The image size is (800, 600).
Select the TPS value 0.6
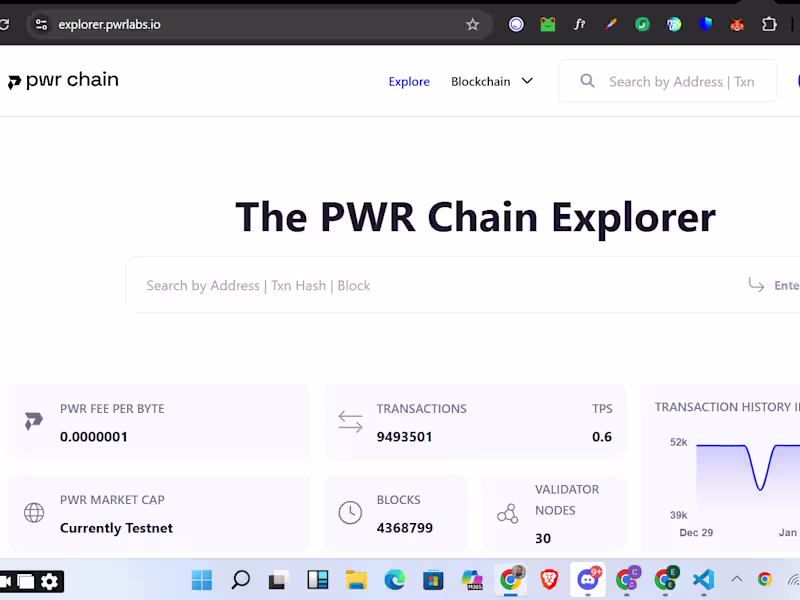pyautogui.click(x=602, y=437)
